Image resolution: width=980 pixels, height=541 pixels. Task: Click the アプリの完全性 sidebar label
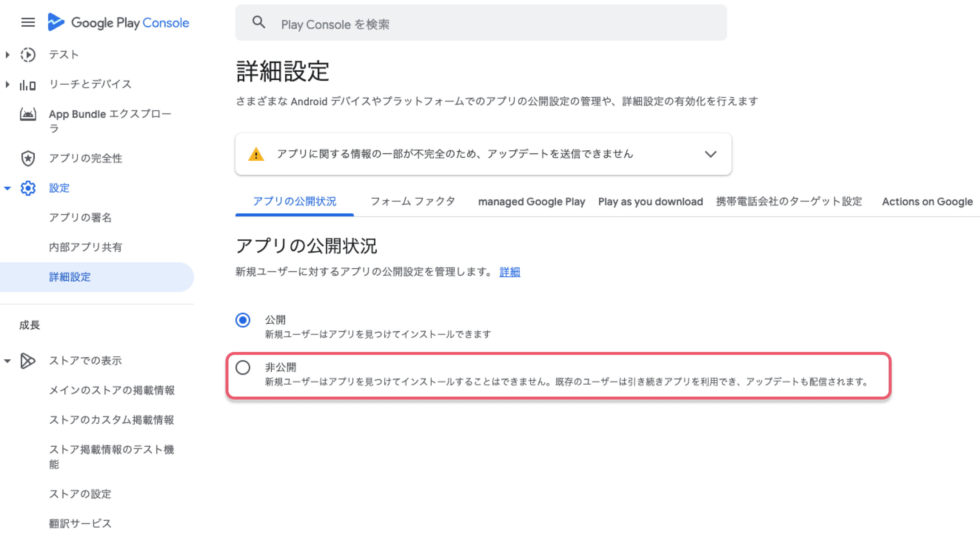point(86,158)
